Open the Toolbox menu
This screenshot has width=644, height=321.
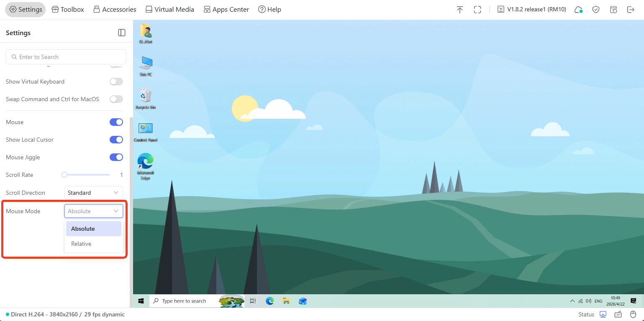(x=68, y=10)
